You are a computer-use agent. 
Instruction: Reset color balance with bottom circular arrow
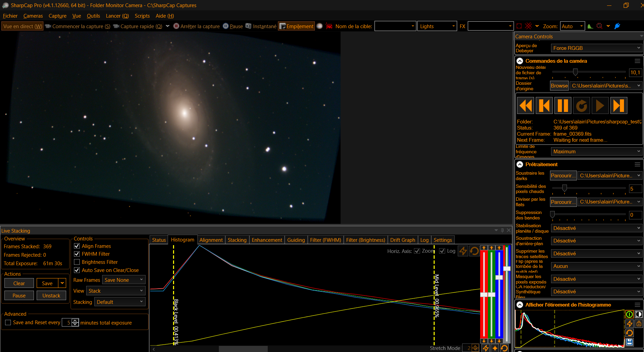click(504, 348)
